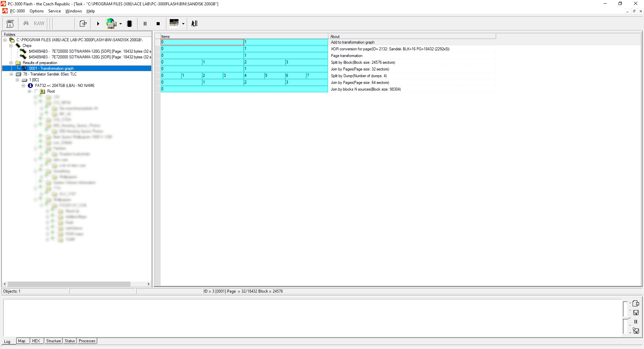Viewport: 644px width, 349px height.
Task: Start the task with the play button
Action: tap(98, 23)
